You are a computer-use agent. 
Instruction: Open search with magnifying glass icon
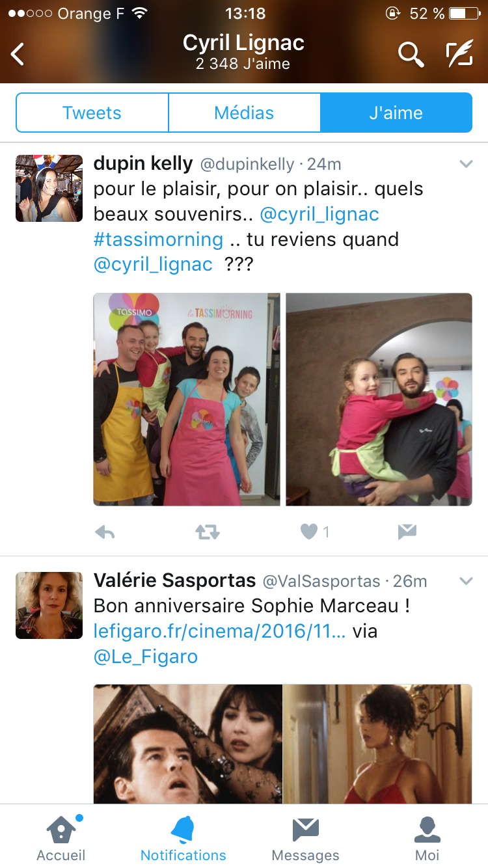(x=411, y=54)
